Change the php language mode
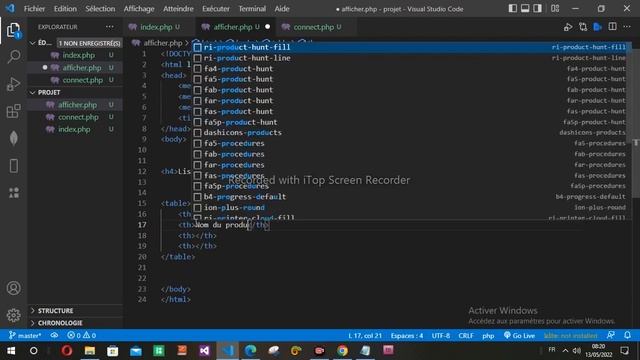The image size is (640, 360). pyautogui.click(x=488, y=336)
